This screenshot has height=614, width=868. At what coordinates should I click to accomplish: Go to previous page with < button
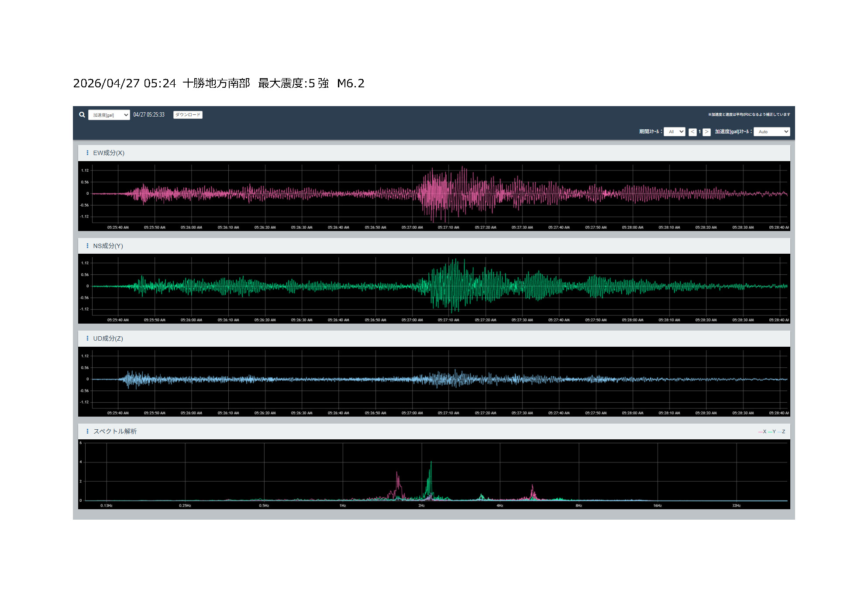[x=692, y=132]
